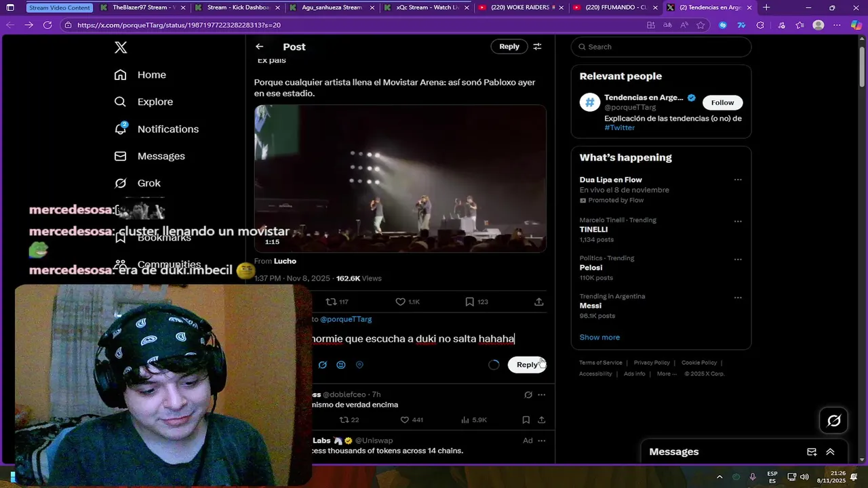Viewport: 868px width, 488px height.
Task: Open more options for Dua Lipa en Flow
Action: (x=738, y=180)
